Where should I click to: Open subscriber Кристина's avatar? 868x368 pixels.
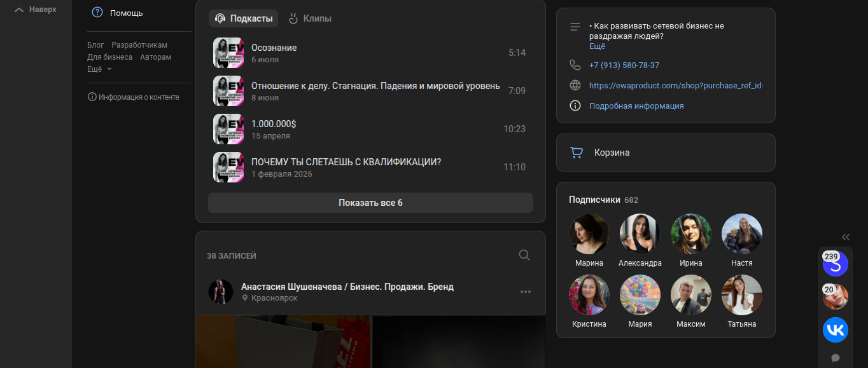(x=589, y=295)
